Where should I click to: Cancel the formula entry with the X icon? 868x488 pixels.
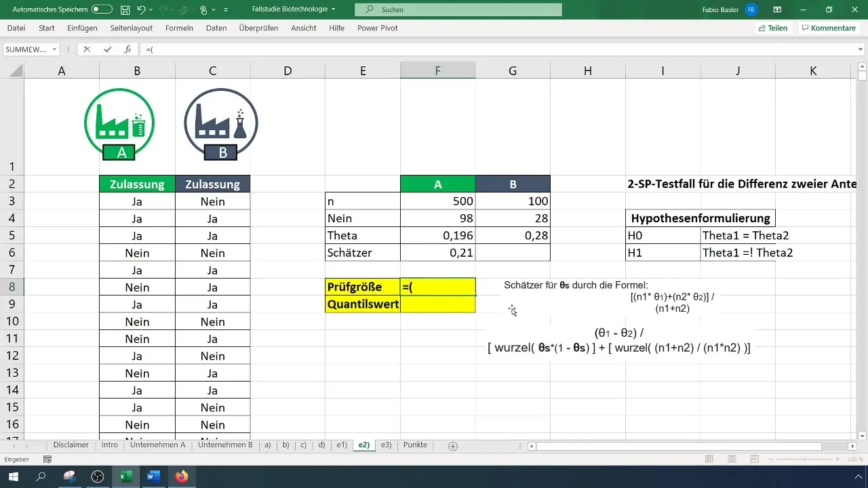point(87,49)
